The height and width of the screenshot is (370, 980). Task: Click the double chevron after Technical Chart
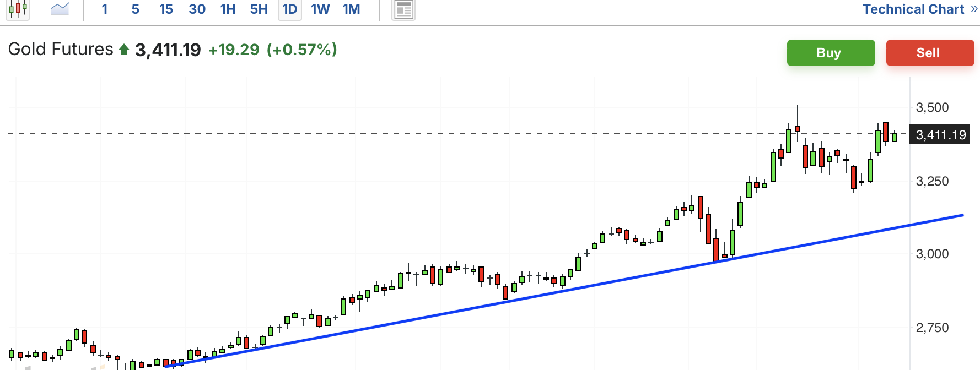974,9
